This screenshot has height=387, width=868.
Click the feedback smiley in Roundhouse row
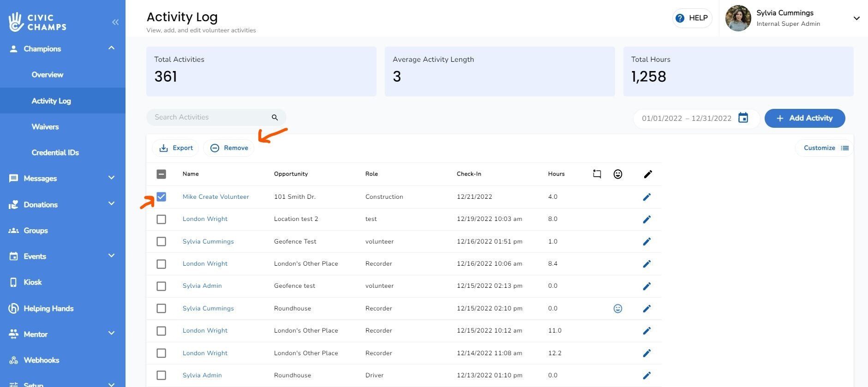click(x=617, y=309)
